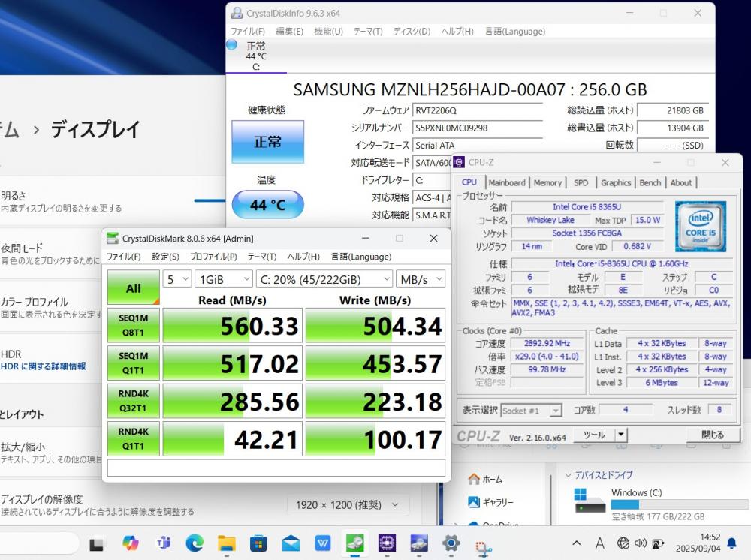Viewport: 751px width, 560px height.
Task: Open the CPU-Z ツール dropdown arrow
Action: (621, 435)
